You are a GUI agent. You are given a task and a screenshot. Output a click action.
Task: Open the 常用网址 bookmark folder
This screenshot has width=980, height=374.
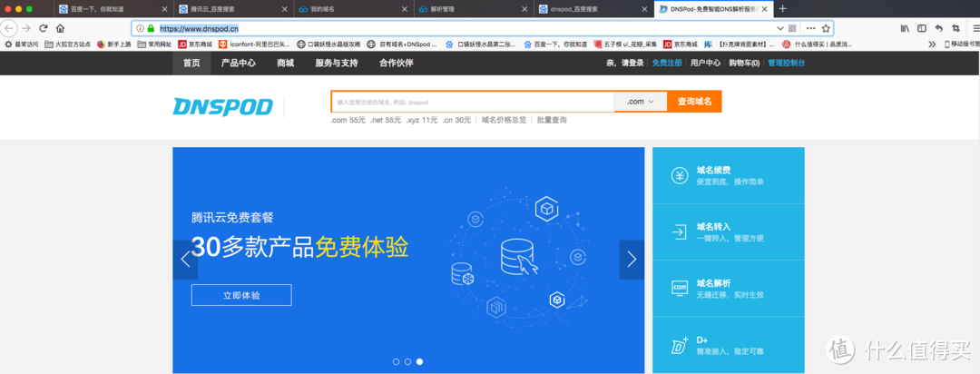tap(154, 44)
